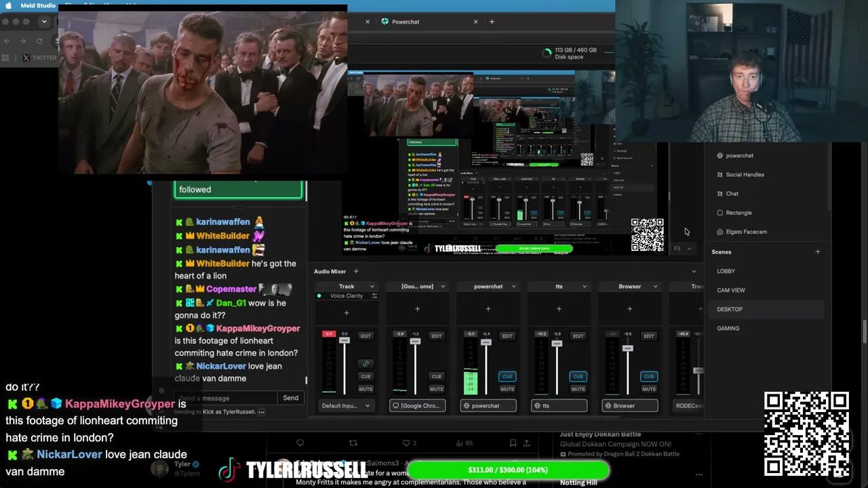Image resolution: width=868 pixels, height=488 pixels.
Task: Mute the powerchat channel
Action: 507,389
